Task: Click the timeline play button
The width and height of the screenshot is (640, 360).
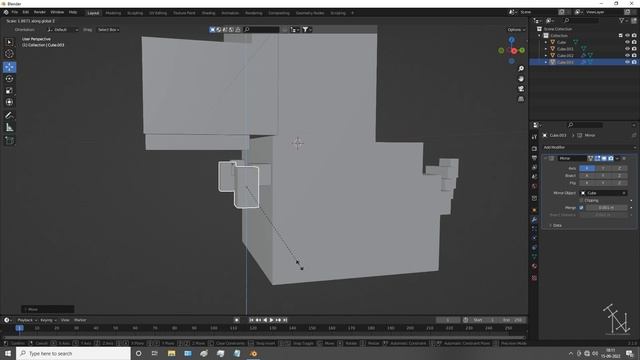Action: pyautogui.click(x=271, y=320)
